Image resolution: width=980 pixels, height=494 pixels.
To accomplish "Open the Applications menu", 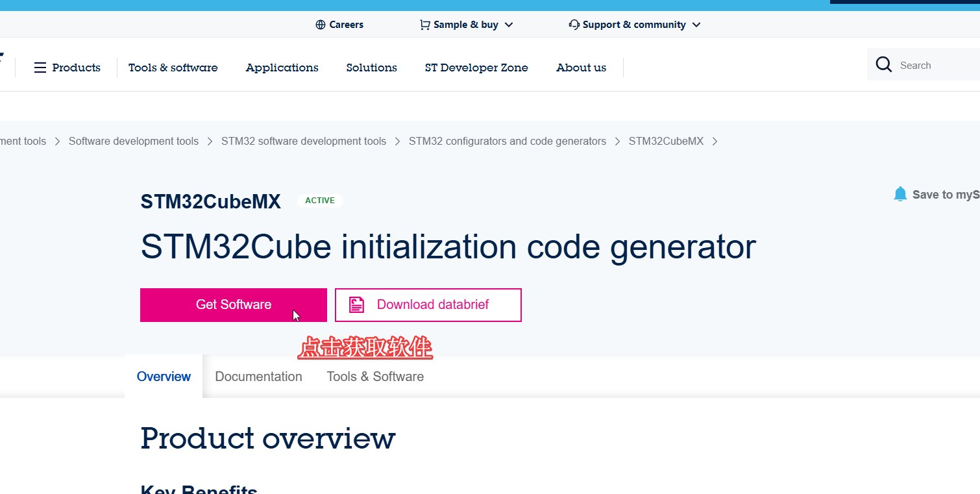I will pyautogui.click(x=282, y=68).
